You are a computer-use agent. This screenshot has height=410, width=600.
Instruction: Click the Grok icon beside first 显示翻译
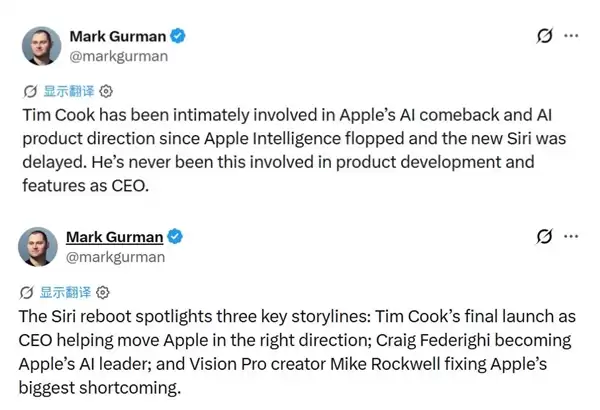point(30,91)
